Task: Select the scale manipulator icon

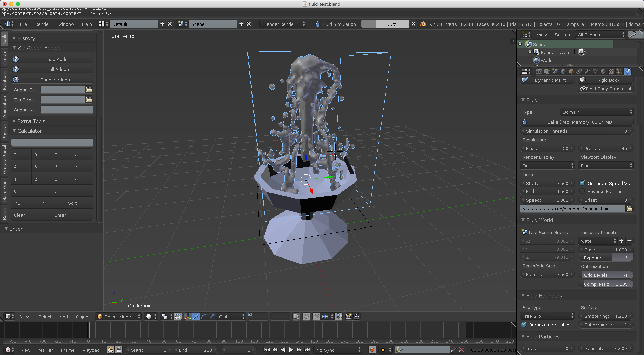Action: [212, 316]
